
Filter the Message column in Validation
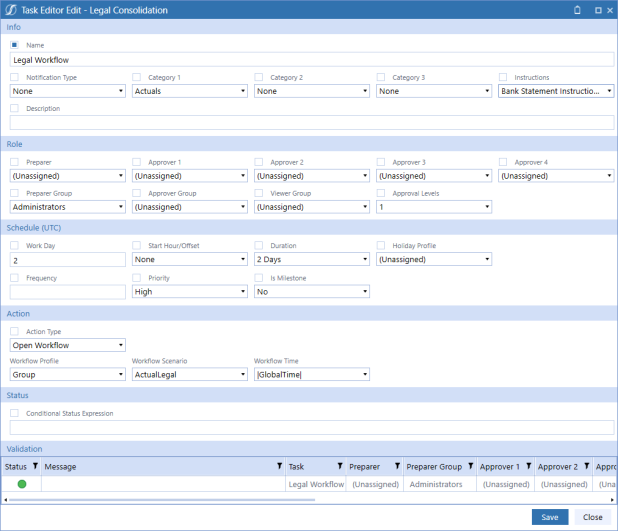279,466
